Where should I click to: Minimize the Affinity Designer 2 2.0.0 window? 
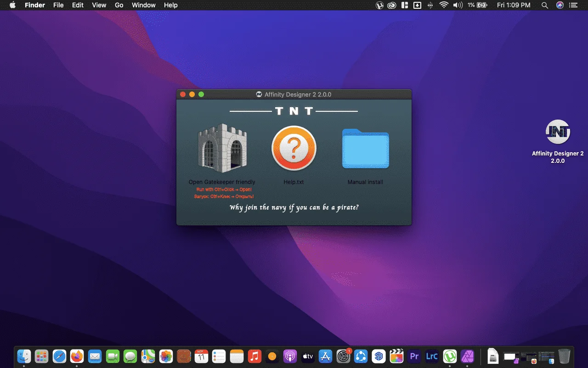pyautogui.click(x=192, y=94)
